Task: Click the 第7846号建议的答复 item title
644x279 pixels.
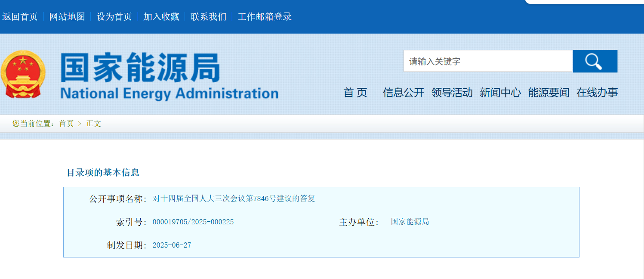Action: 234,198
